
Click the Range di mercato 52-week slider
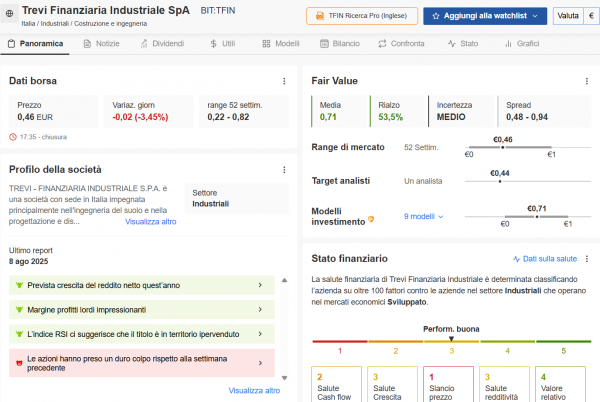[x=510, y=148]
